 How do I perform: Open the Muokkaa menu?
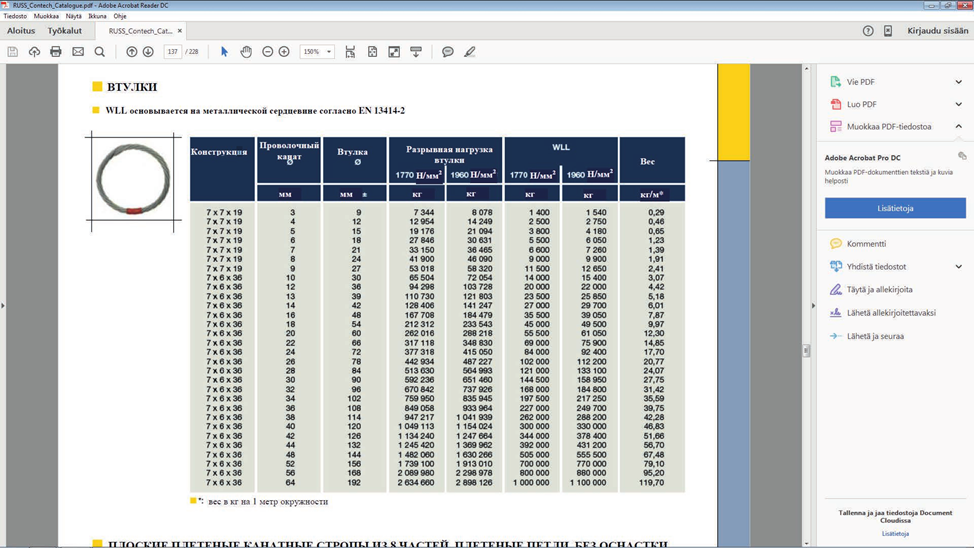pos(46,16)
